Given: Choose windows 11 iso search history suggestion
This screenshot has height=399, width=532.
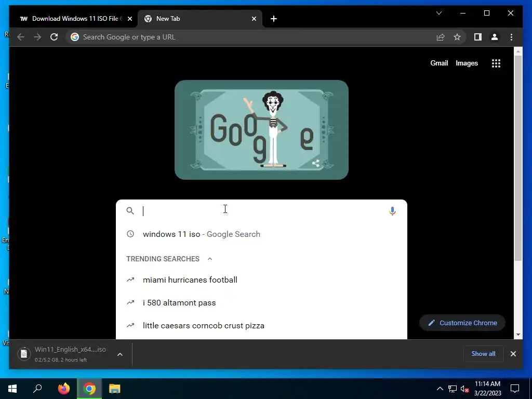Looking at the screenshot, I should (261, 234).
